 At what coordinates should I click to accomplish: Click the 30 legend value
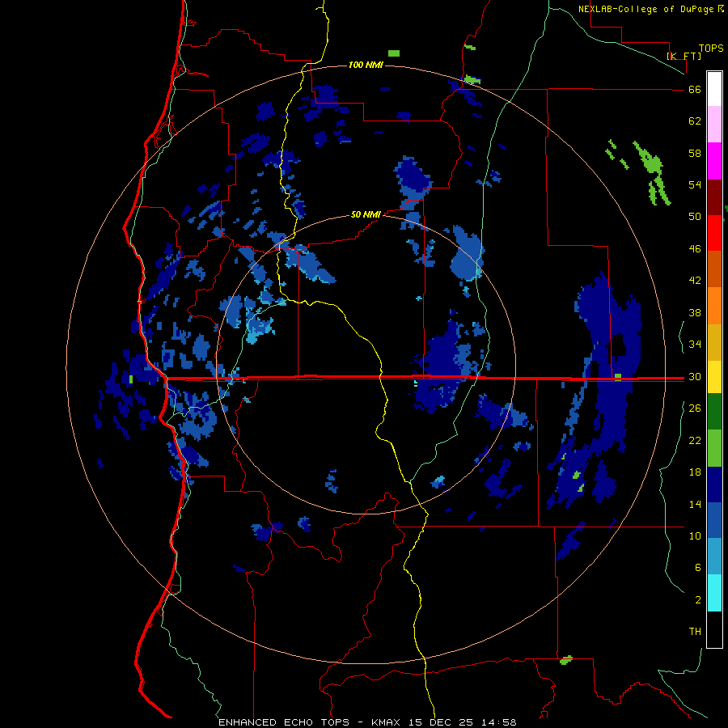[695, 376]
